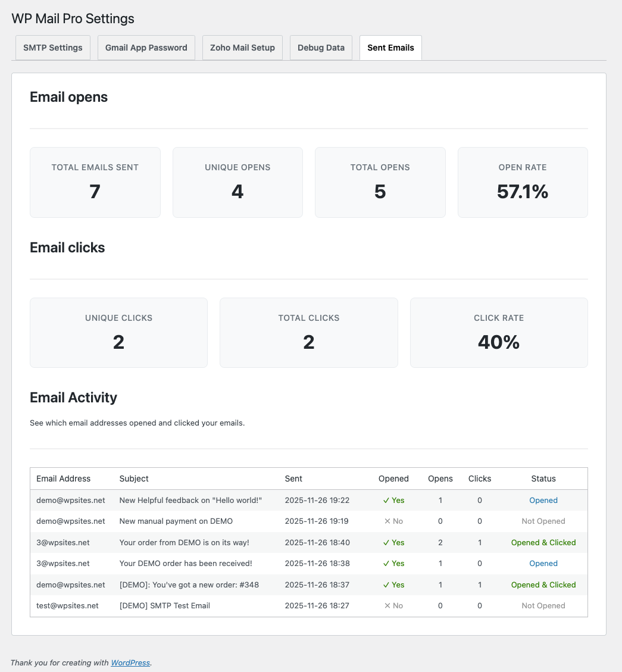Click the X icon for manual payment email
Screen dimensions: 622x672
click(x=387, y=521)
